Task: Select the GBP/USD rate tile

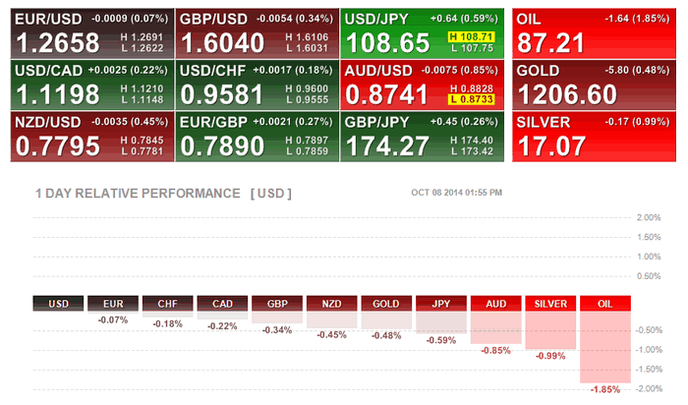Action: coord(258,33)
